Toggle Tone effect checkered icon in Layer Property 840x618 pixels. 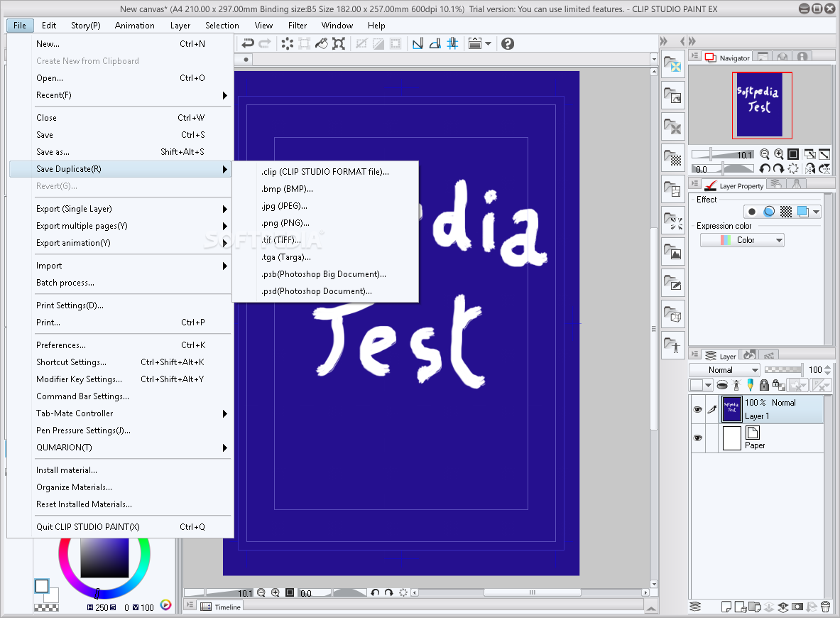click(786, 212)
